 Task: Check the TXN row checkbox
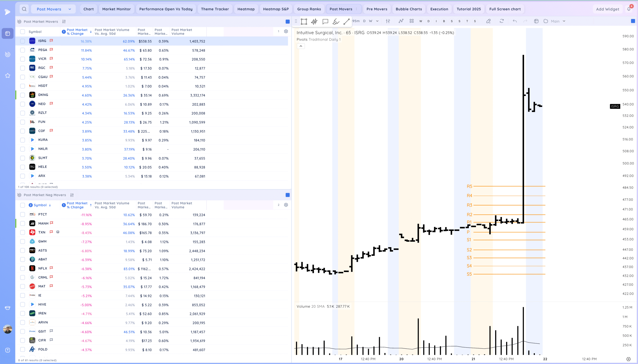(22, 232)
